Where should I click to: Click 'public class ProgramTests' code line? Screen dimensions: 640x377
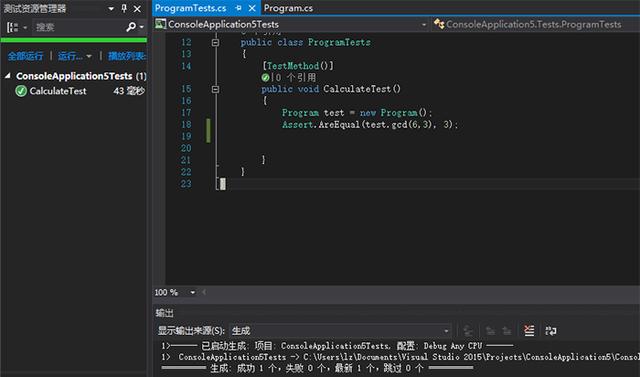[305, 42]
